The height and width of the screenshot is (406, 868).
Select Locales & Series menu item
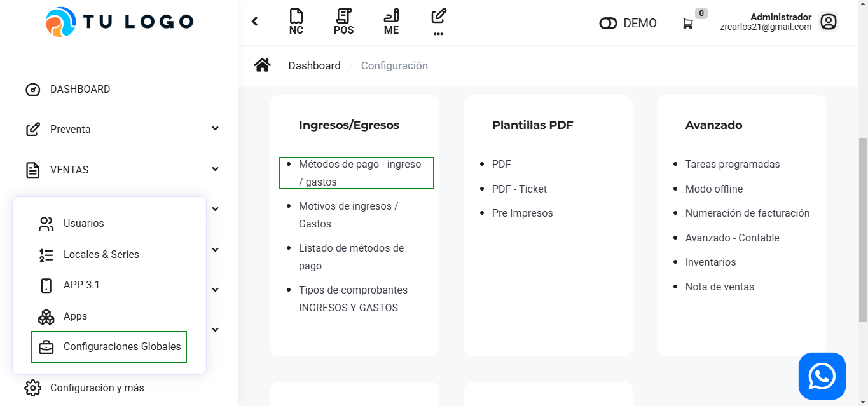click(x=101, y=254)
